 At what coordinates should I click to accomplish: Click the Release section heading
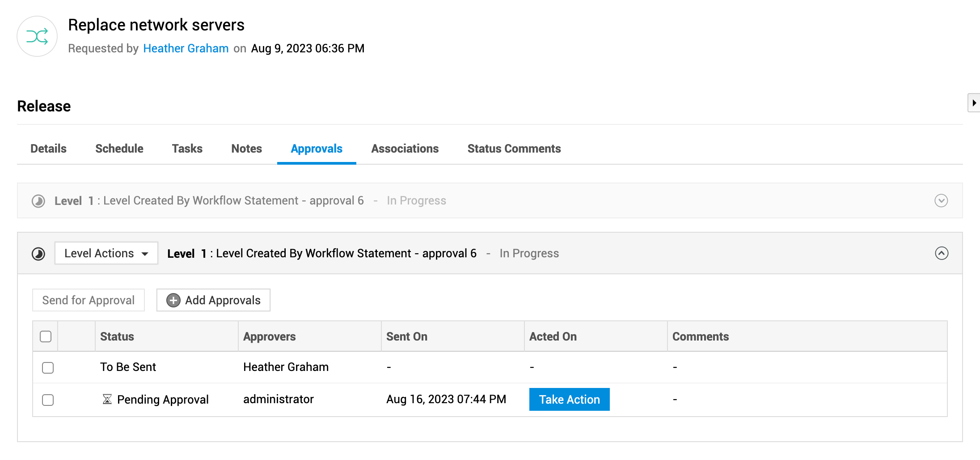[x=44, y=106]
